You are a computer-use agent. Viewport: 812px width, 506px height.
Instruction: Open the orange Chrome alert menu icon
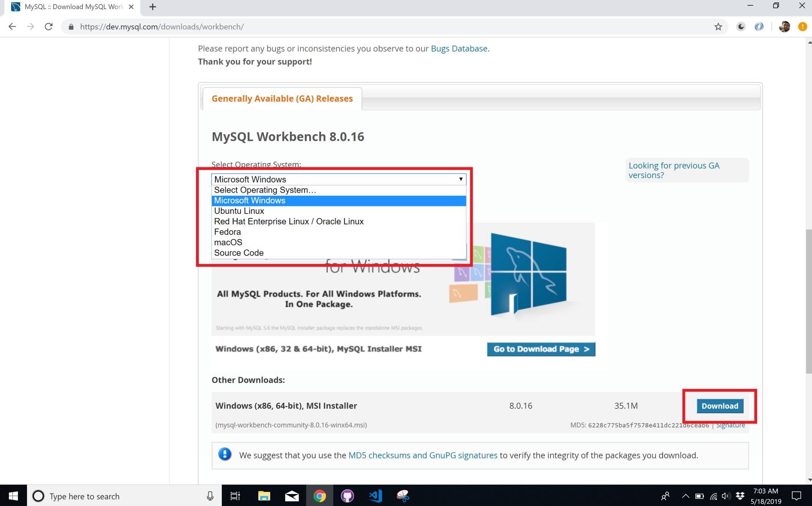pos(802,27)
